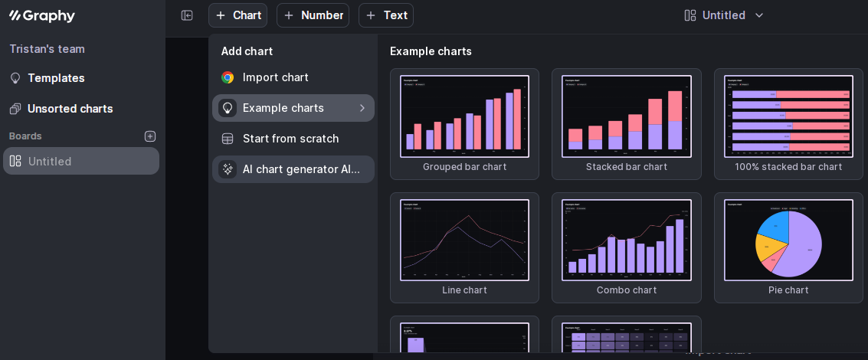Click the Chrome icon beside Import chart

[228, 77]
